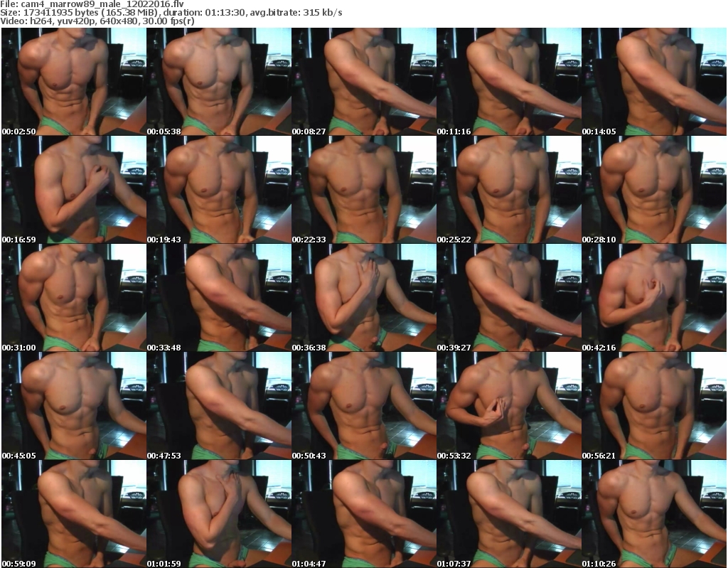
Task: Select the thumbnail timestamped 00:14:05
Action: coord(654,82)
